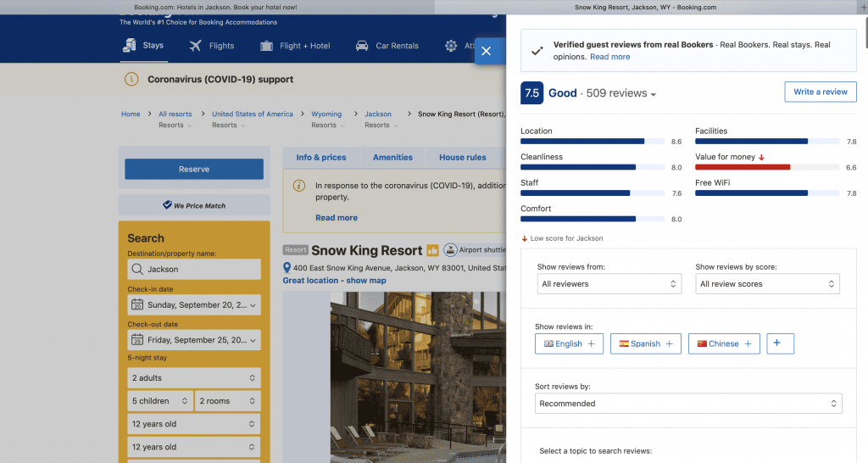Image resolution: width=868 pixels, height=463 pixels.
Task: Open the 2 adults dropdown
Action: pyautogui.click(x=194, y=377)
